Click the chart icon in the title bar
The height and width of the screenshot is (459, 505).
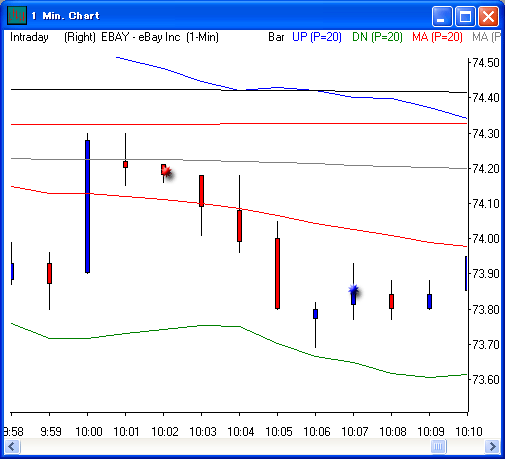[17, 16]
